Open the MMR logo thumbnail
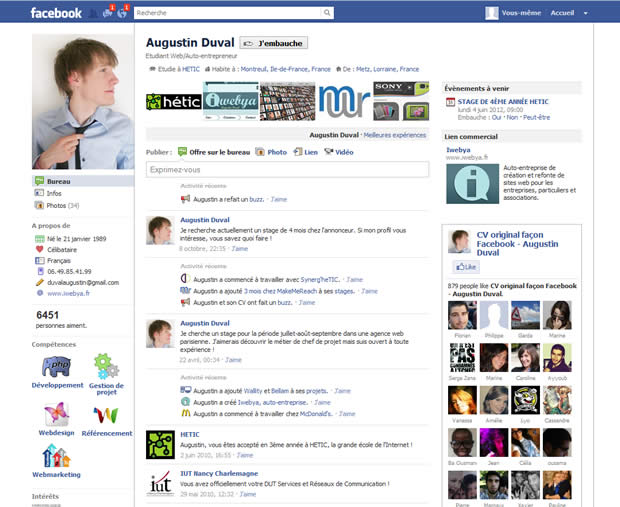Viewport: 620px width, 507px height. pyautogui.click(x=344, y=101)
